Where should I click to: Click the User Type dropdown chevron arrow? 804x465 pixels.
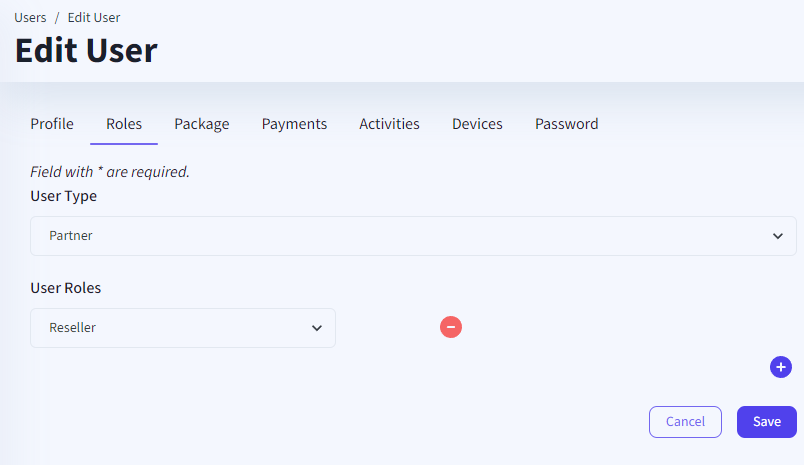click(778, 236)
